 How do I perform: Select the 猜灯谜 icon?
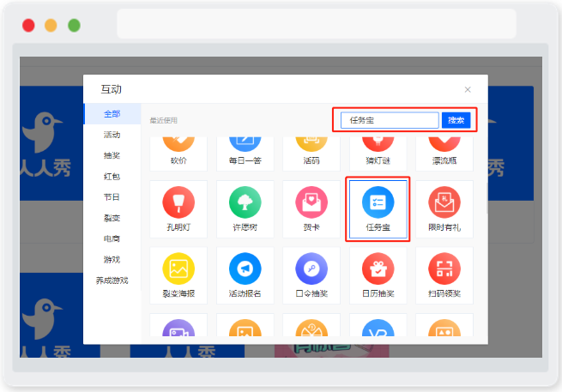(x=378, y=144)
